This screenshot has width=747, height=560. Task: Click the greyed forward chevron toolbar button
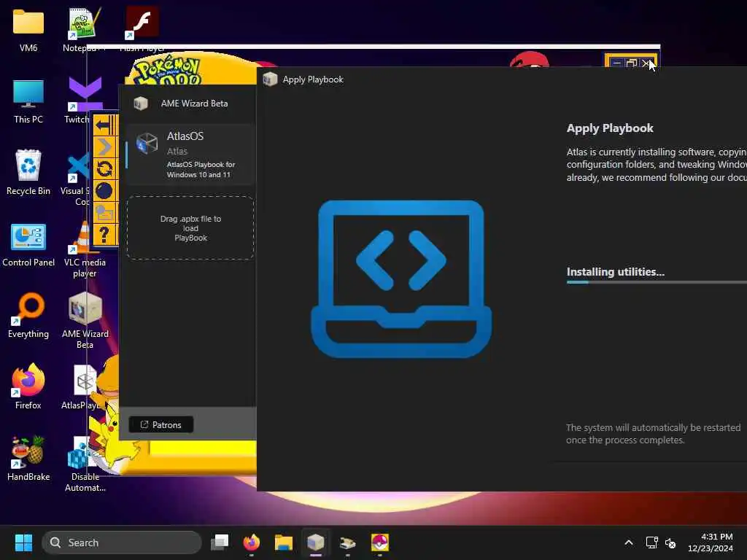coord(104,147)
